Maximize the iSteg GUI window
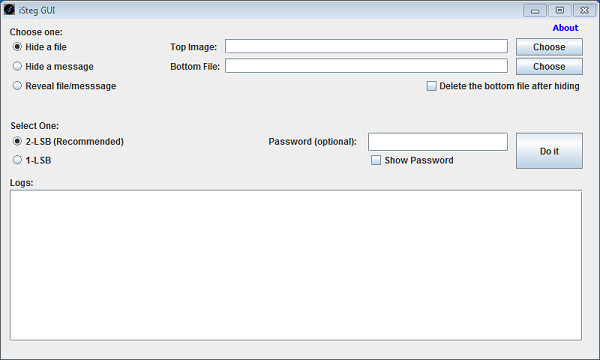Image resolution: width=600 pixels, height=360 pixels. click(559, 10)
